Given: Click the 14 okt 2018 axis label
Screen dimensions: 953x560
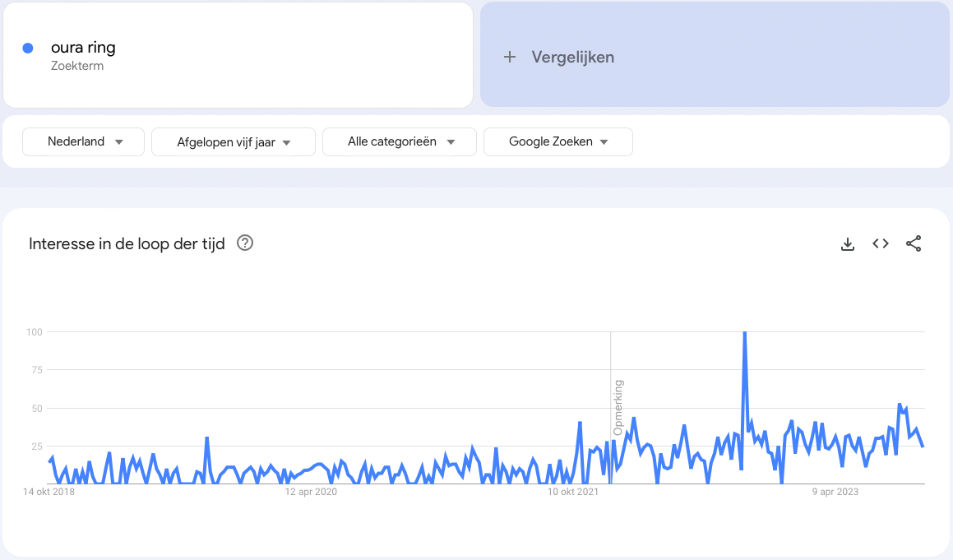Looking at the screenshot, I should [x=50, y=492].
